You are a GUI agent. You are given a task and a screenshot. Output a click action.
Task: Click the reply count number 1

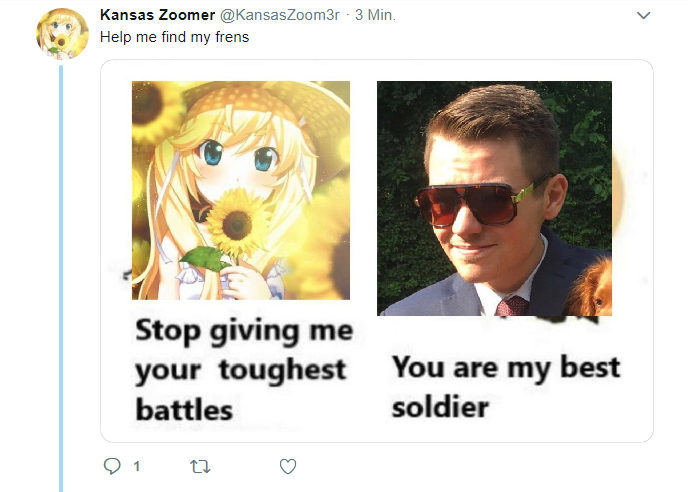(136, 466)
